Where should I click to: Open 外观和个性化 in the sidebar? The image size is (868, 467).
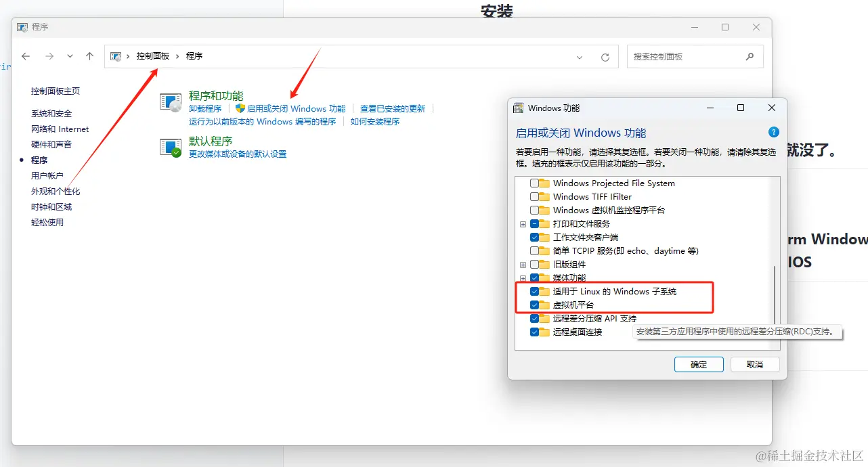(x=56, y=192)
